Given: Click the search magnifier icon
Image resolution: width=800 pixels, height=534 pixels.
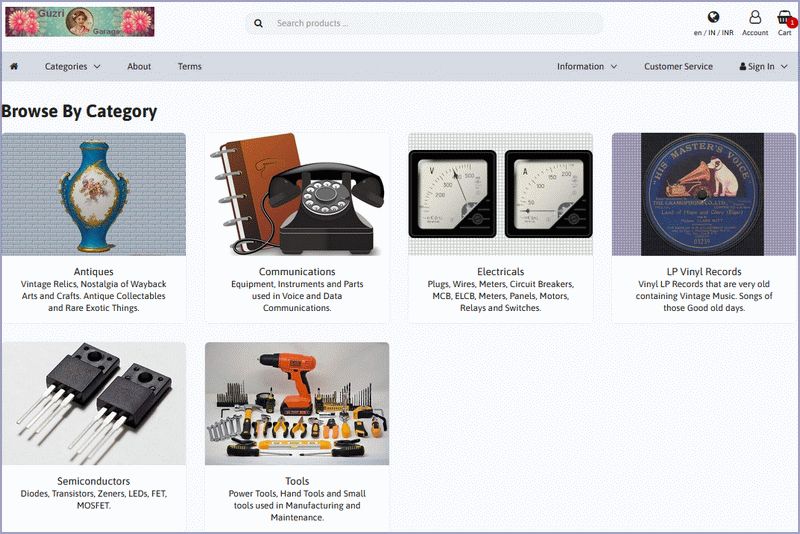Looking at the screenshot, I should pyautogui.click(x=259, y=23).
